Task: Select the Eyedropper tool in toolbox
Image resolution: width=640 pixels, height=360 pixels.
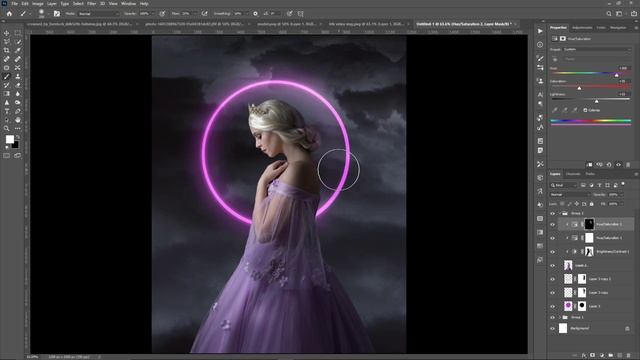Action: pos(18,50)
